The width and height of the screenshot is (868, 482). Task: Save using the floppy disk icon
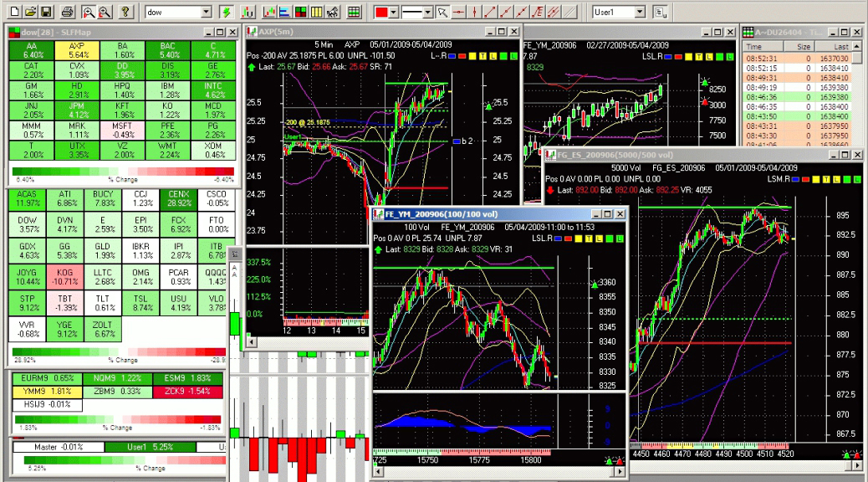[47, 12]
